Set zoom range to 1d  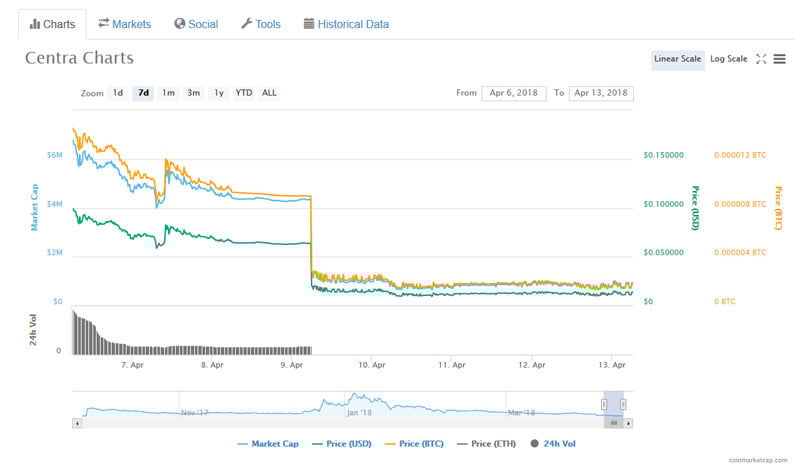(x=118, y=93)
